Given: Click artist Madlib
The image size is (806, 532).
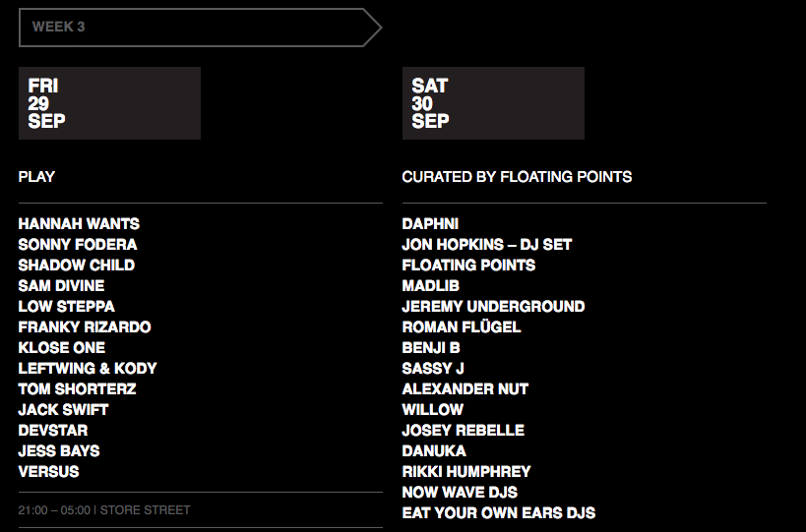Looking at the screenshot, I should pyautogui.click(x=431, y=285).
